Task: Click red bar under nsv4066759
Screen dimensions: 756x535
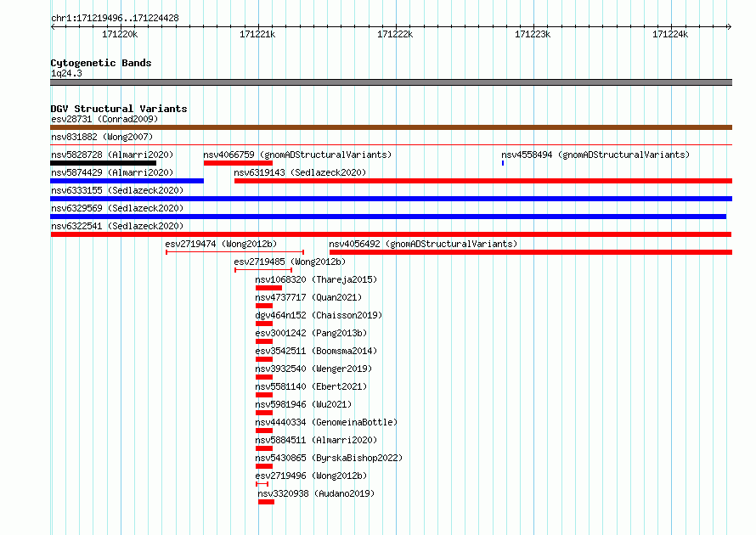Action: 238,163
